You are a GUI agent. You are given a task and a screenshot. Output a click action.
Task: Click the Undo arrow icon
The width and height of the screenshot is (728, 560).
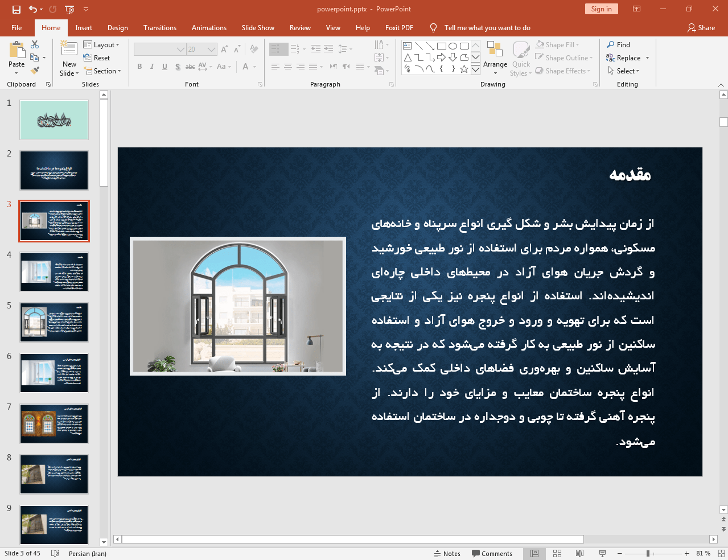coord(33,9)
